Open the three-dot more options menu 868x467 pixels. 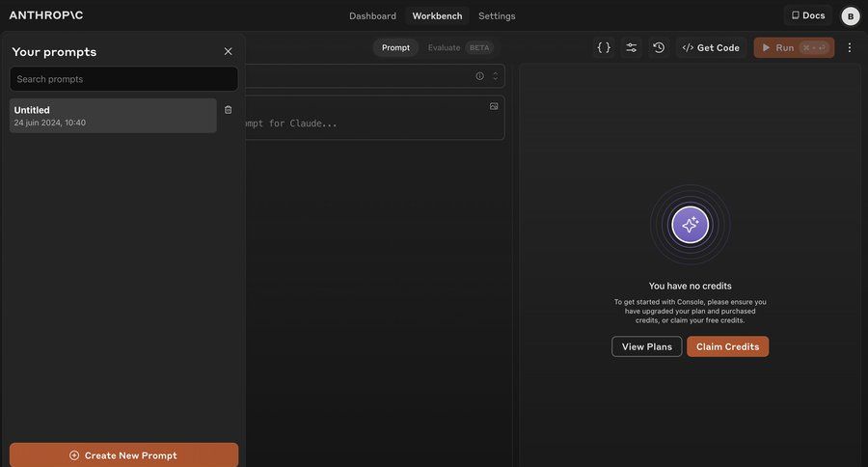[x=850, y=47]
